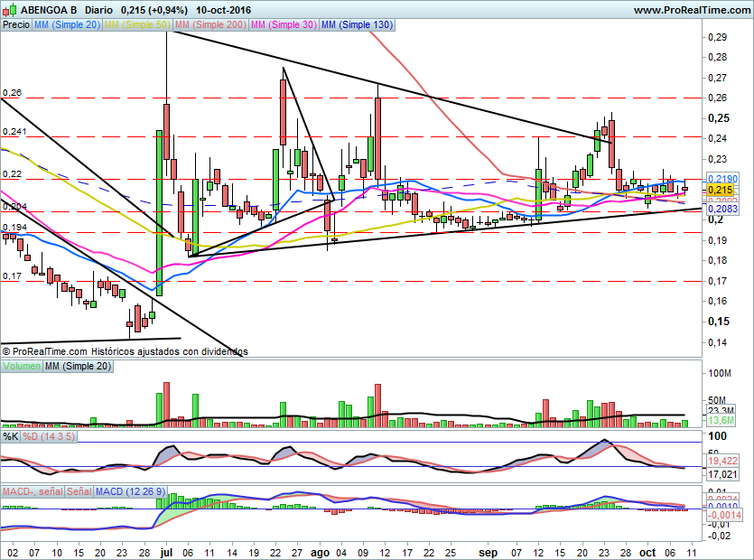Select the MM (Simple 50) label
This screenshot has height=560, width=754.
[137, 24]
